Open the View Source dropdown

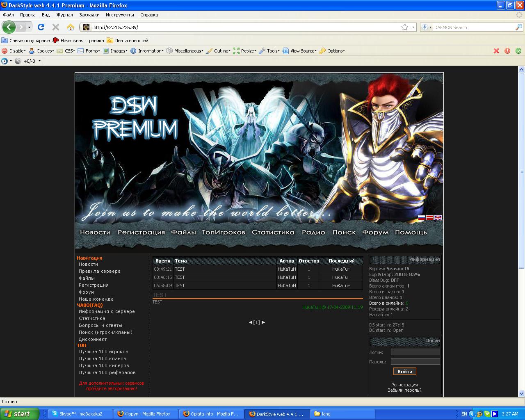click(299, 51)
